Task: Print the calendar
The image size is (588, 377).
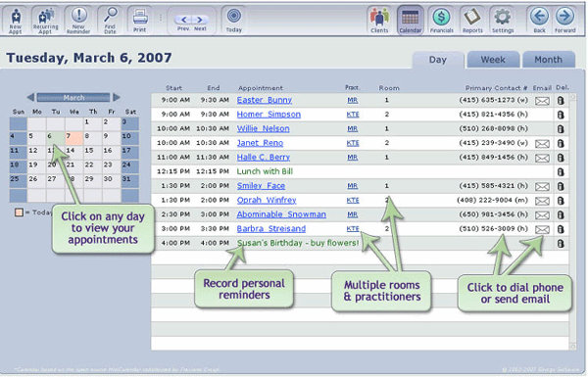Action: [x=140, y=21]
